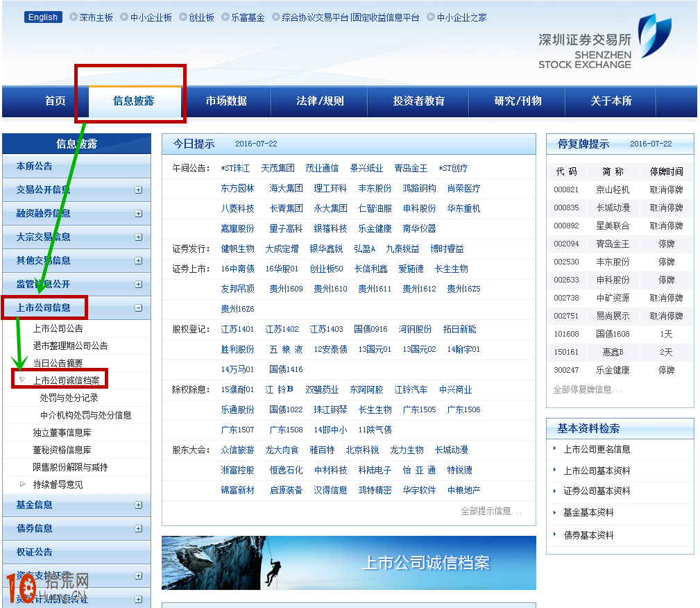
Task: Click 青岛金王 in suspension table
Action: [x=613, y=244]
